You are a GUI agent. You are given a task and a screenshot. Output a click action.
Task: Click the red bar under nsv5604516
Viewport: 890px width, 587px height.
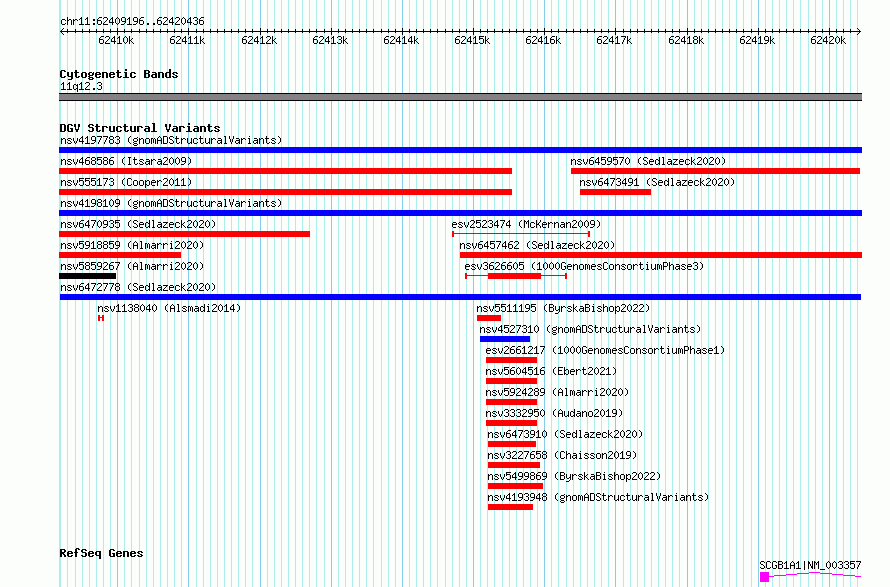(511, 381)
